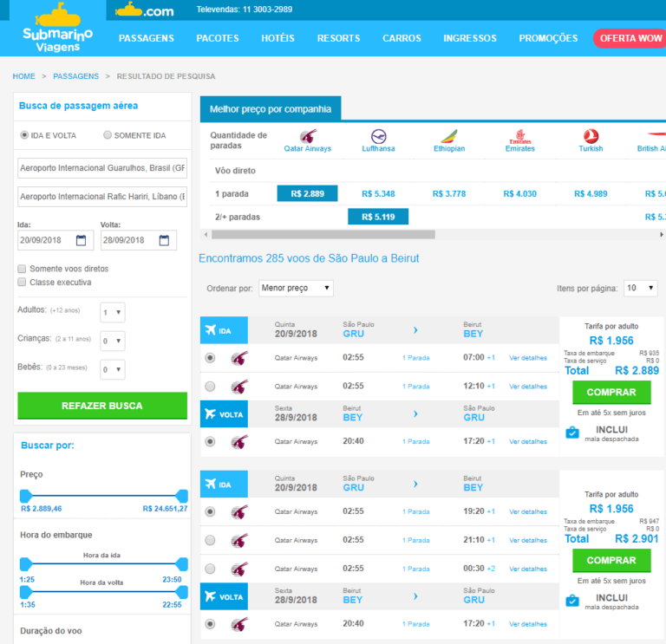Image resolution: width=666 pixels, height=644 pixels.
Task: Click the Emirates airline logo
Action: (520, 136)
